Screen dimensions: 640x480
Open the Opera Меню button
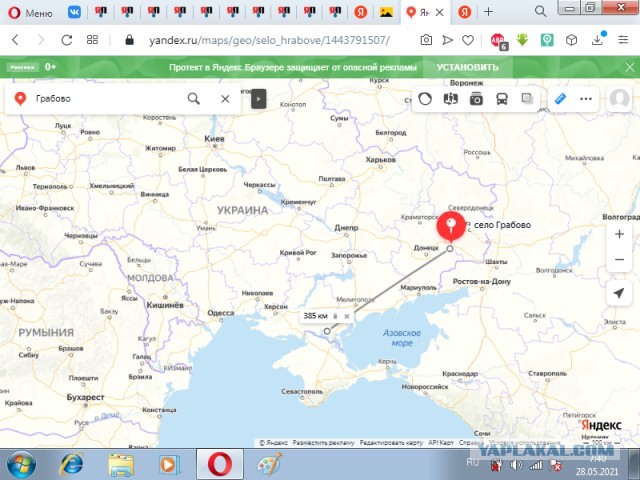coord(31,13)
